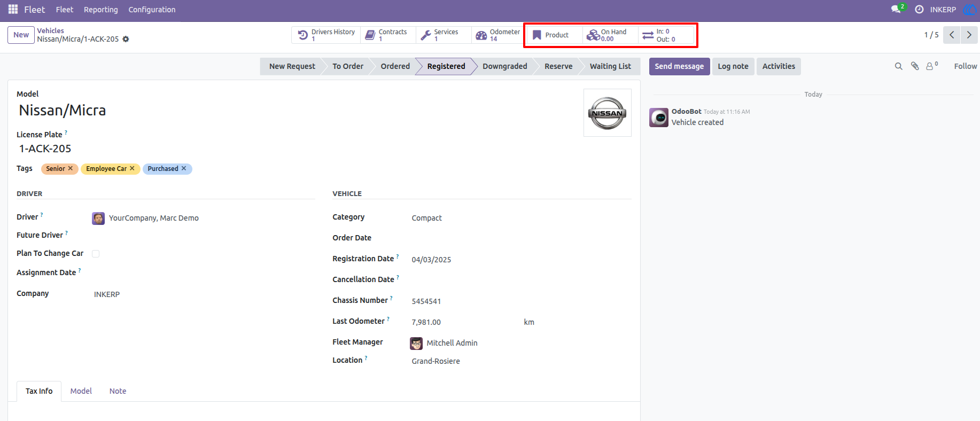The height and width of the screenshot is (421, 980).
Task: Open Services wrench stat button
Action: pos(443,35)
